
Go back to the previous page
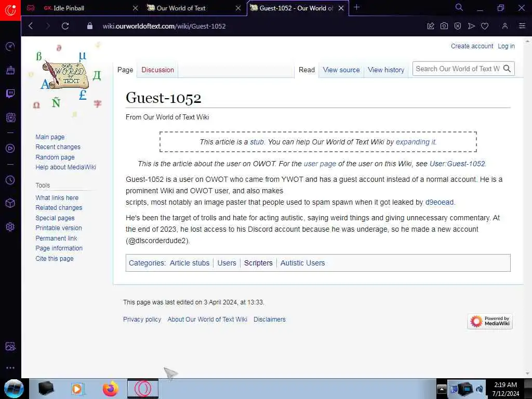click(31, 26)
